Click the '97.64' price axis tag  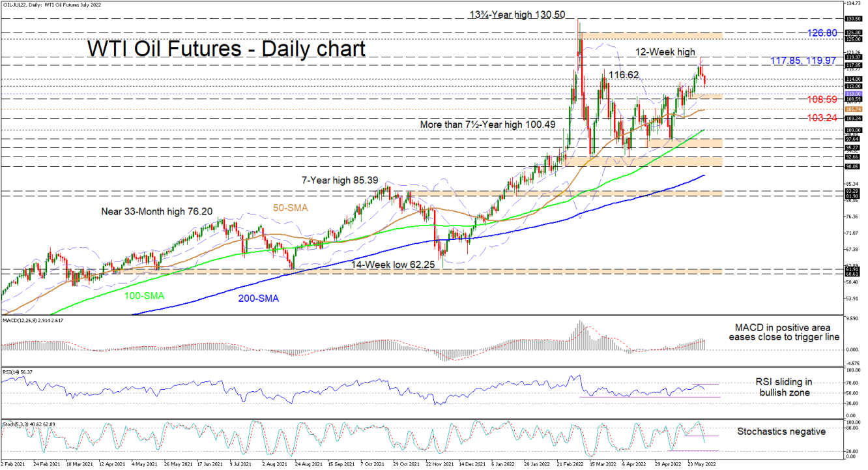coord(853,139)
